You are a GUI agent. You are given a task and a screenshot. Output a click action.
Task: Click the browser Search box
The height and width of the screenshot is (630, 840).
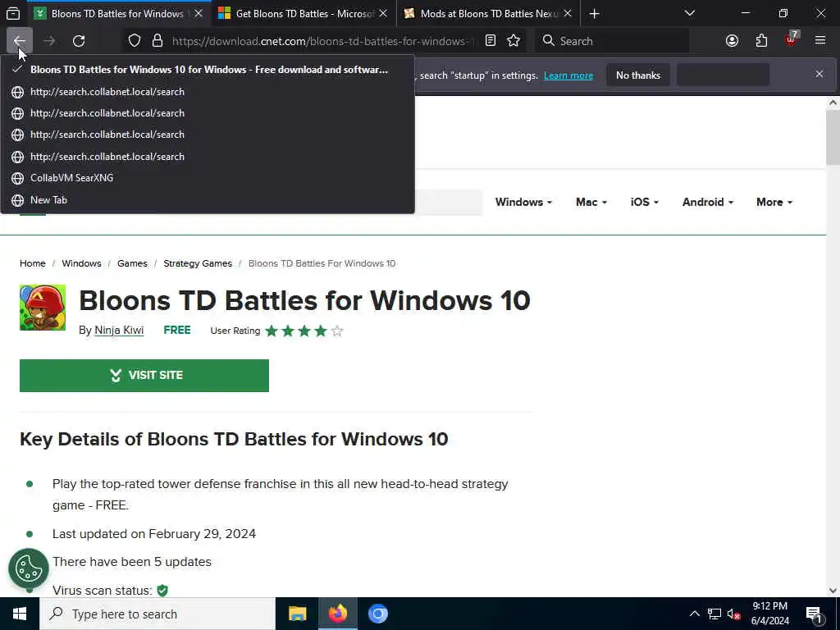click(612, 41)
